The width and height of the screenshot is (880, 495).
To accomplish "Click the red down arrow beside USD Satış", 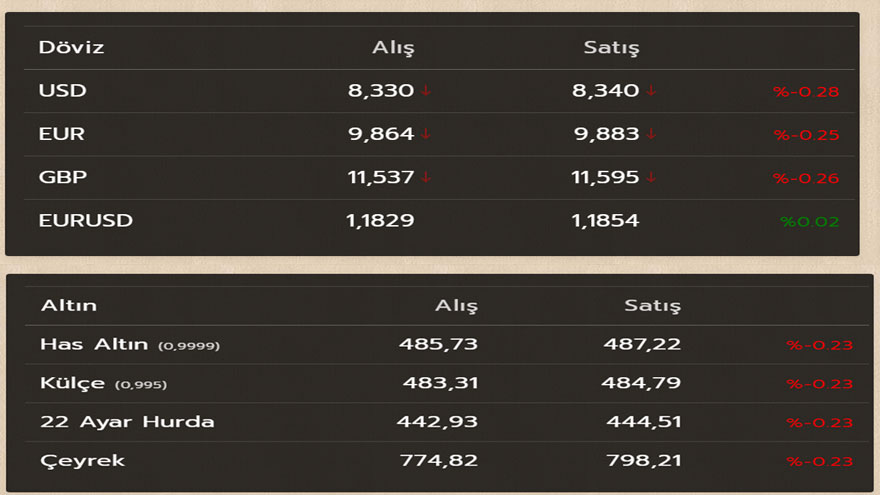I will pyautogui.click(x=651, y=90).
